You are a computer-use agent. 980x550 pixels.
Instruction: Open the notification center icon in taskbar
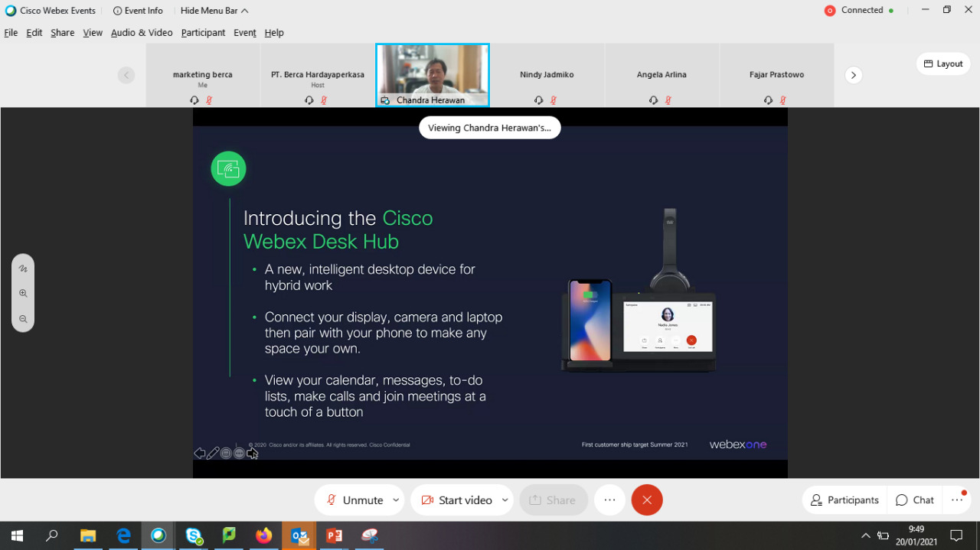pos(956,535)
